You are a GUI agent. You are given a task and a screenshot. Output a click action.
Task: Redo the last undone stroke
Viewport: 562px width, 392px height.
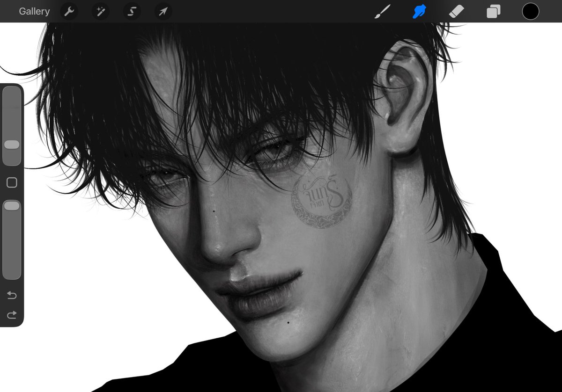(x=12, y=315)
